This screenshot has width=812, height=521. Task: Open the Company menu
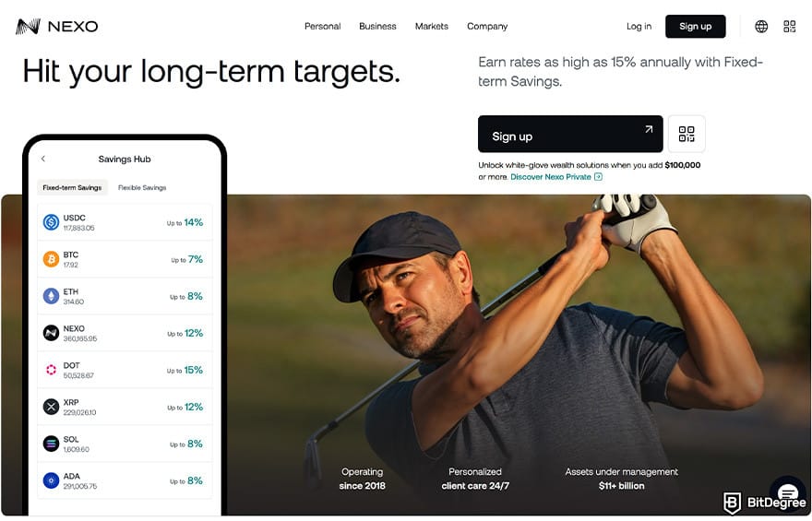click(487, 27)
